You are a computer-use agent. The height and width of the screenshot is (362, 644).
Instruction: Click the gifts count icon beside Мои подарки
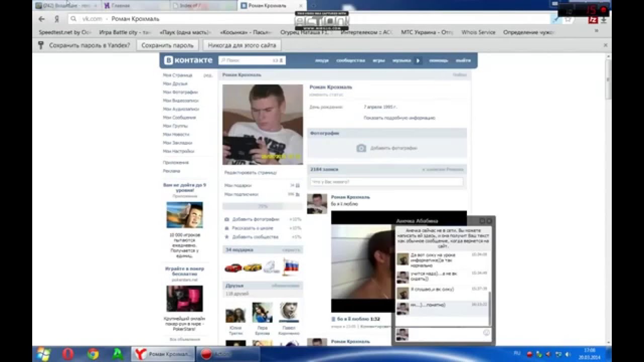298,186
